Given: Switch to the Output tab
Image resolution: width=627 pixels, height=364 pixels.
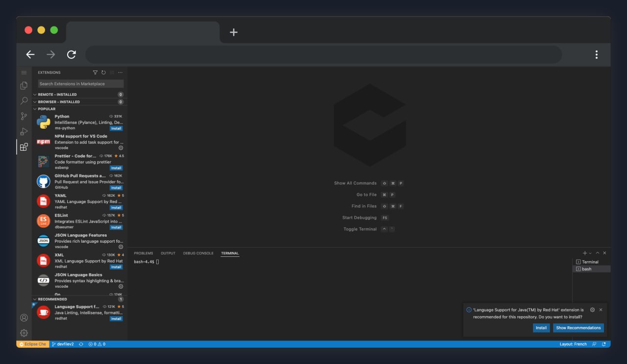Looking at the screenshot, I should pyautogui.click(x=168, y=253).
